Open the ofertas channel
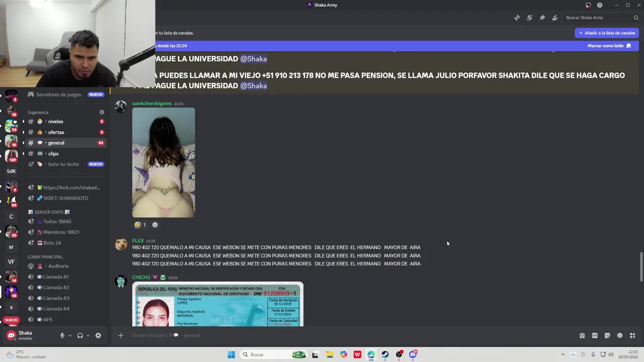 (x=65, y=132)
